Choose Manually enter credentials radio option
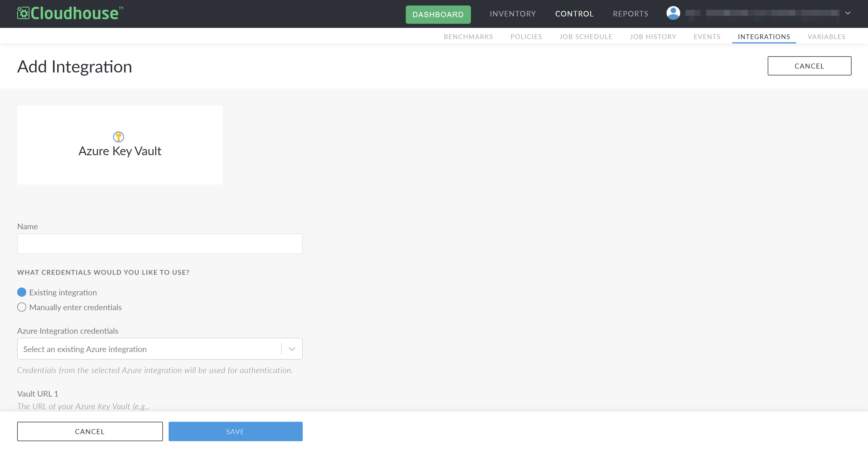Screen dimensions: 868x451 tap(21, 307)
